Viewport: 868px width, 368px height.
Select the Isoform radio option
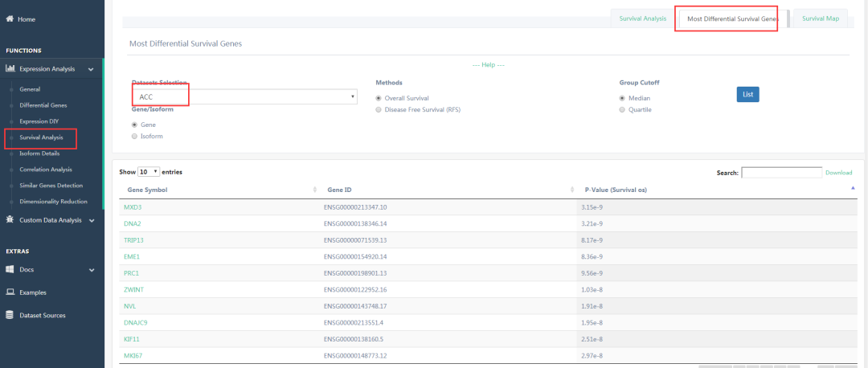pos(134,137)
